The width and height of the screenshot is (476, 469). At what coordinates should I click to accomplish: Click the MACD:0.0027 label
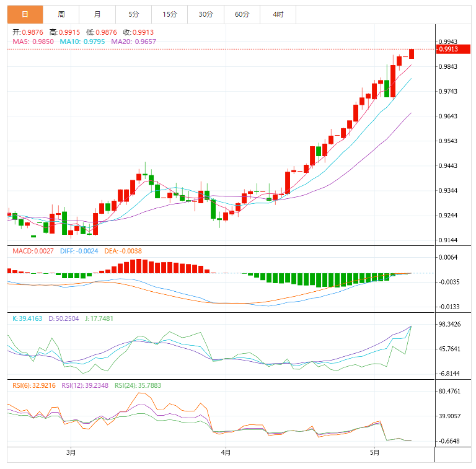(x=33, y=251)
